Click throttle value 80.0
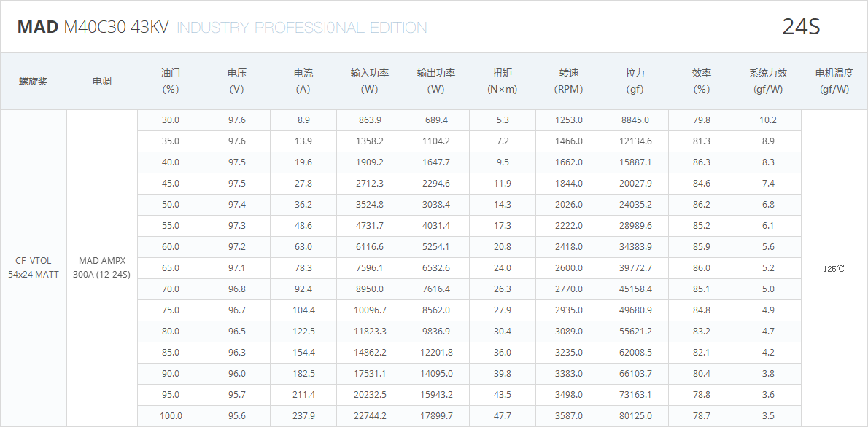The width and height of the screenshot is (868, 427). (x=171, y=332)
